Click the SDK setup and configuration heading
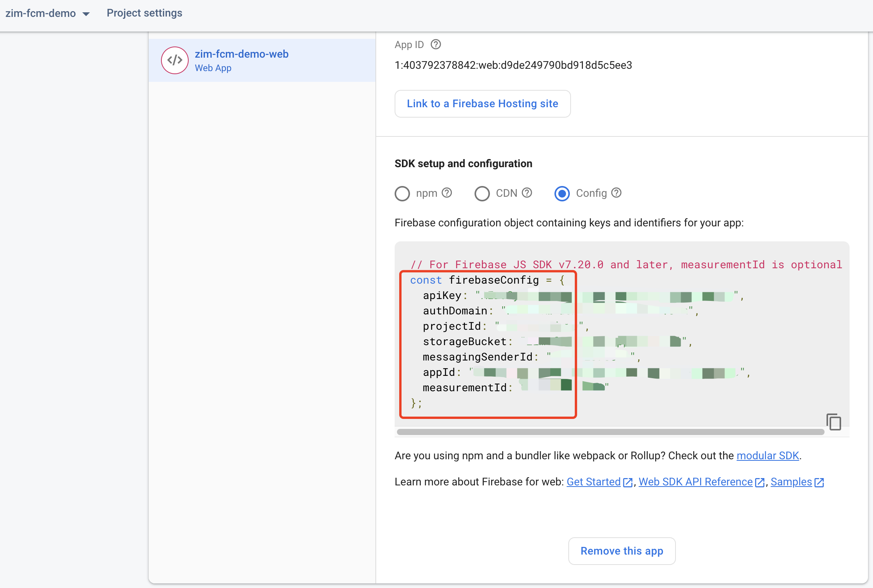Screen dimensions: 873x588 [463, 164]
